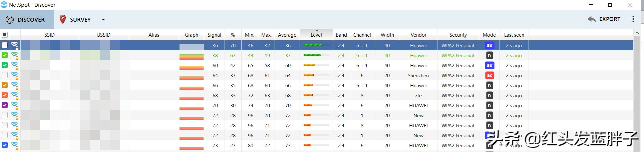Enable the checkbox for the Shenzhen vendor network
The height and width of the screenshot is (152, 644).
pyautogui.click(x=5, y=75)
